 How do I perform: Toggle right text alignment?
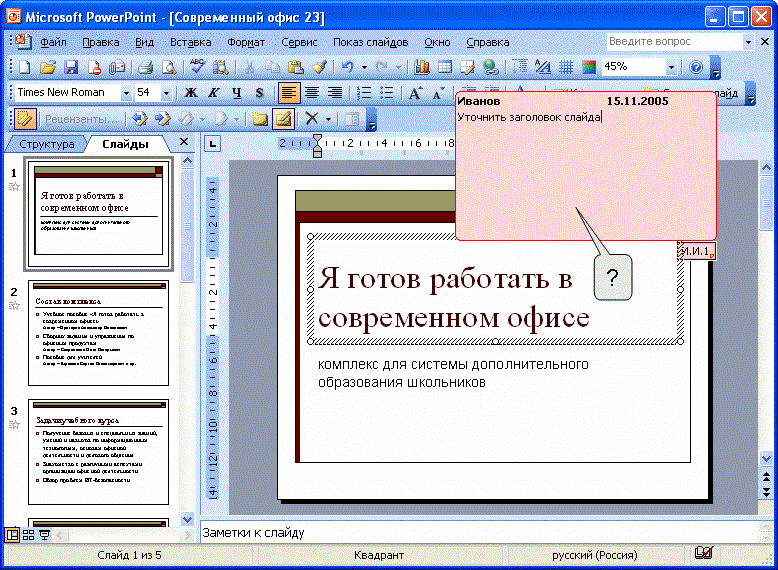coord(335,93)
